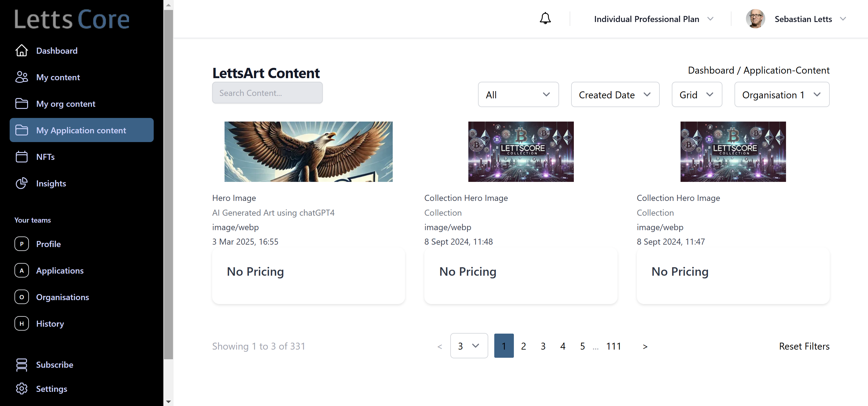
Task: Click the NFTs calendar icon
Action: (22, 157)
